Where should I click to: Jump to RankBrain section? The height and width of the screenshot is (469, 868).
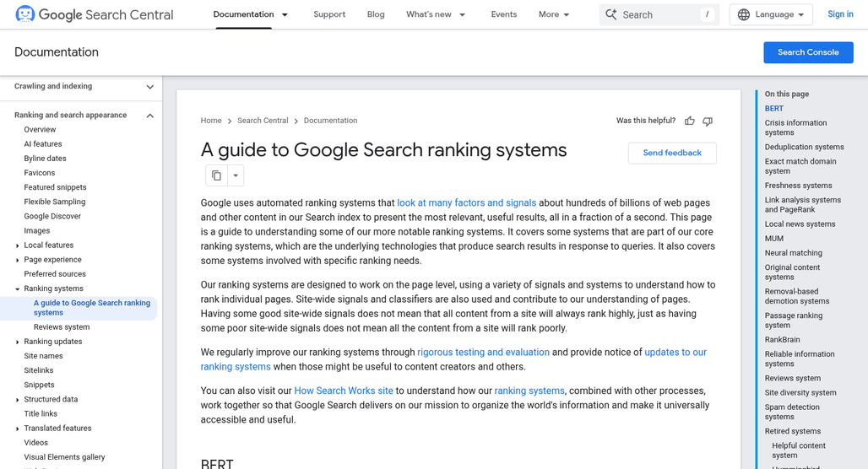[x=782, y=340]
